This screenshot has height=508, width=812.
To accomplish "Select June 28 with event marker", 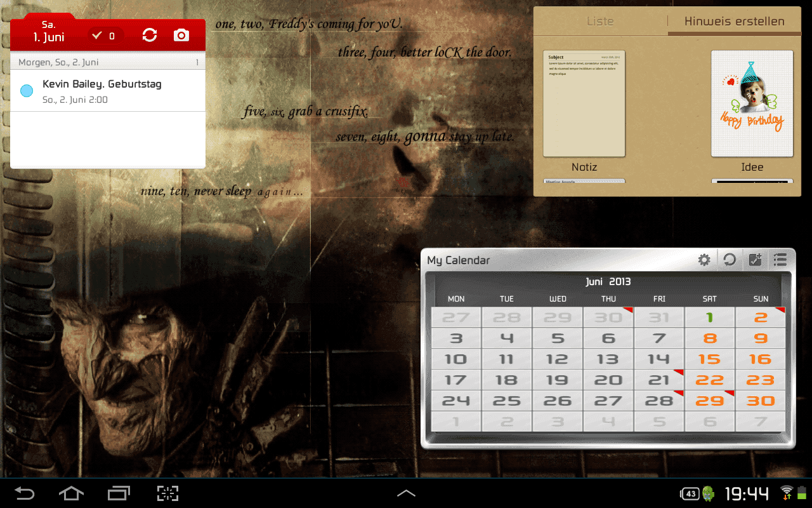I will point(659,401).
